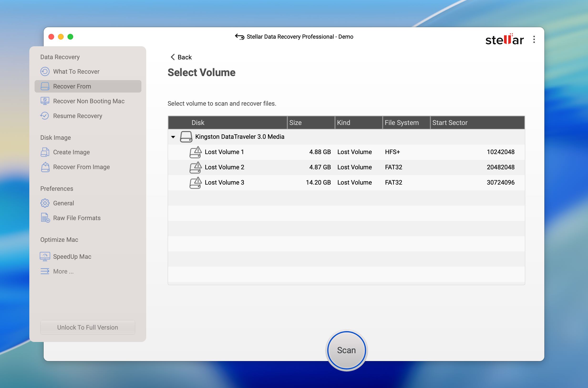The image size is (588, 388).
Task: Click the Kingston DataTraveler drive icon
Action: [x=186, y=137]
